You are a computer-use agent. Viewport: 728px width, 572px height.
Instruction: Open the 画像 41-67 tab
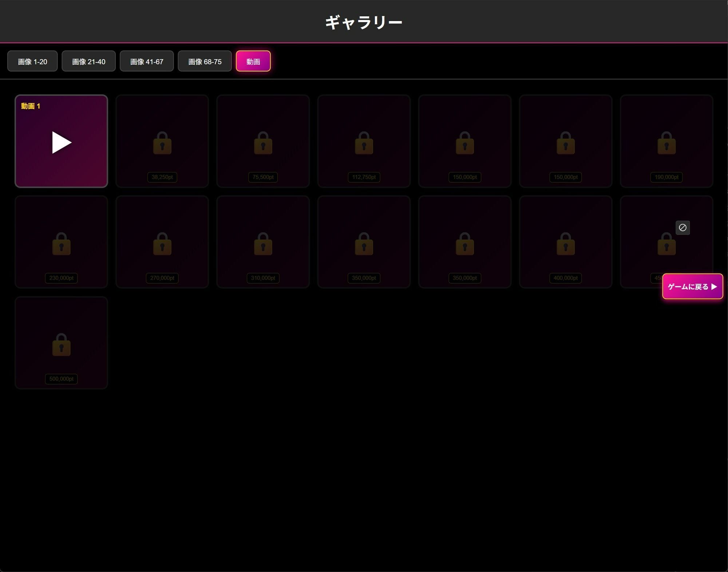pyautogui.click(x=146, y=61)
